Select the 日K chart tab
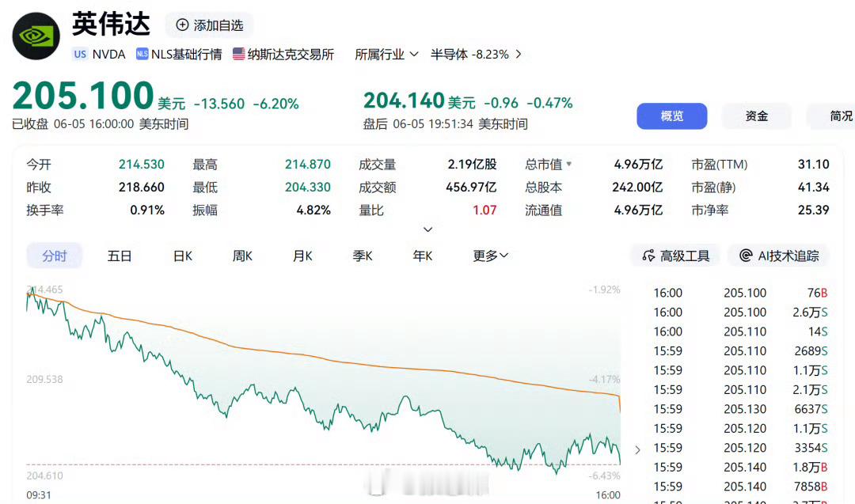The width and height of the screenshot is (855, 504). point(183,256)
